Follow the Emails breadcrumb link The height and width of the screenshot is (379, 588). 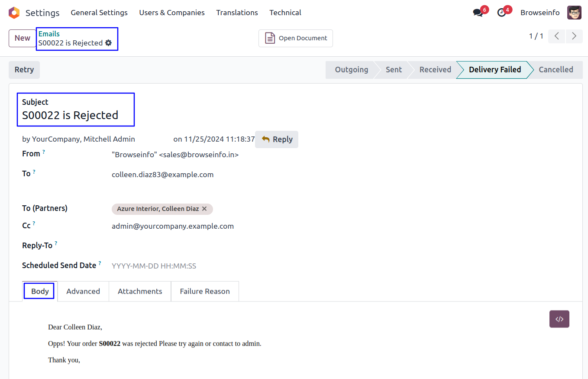click(49, 34)
